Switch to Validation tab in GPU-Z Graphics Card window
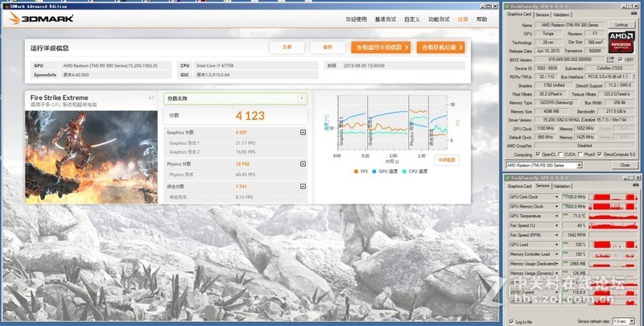This screenshot has width=644, height=326. coord(561,14)
